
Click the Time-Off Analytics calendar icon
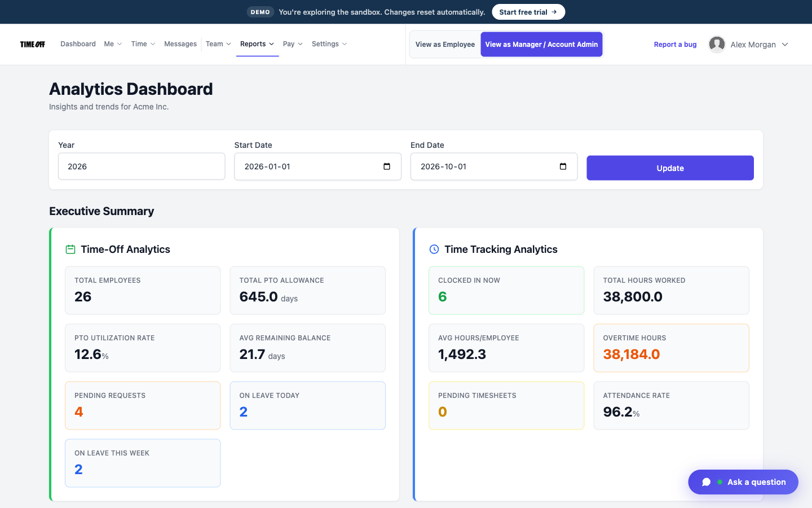pos(70,249)
